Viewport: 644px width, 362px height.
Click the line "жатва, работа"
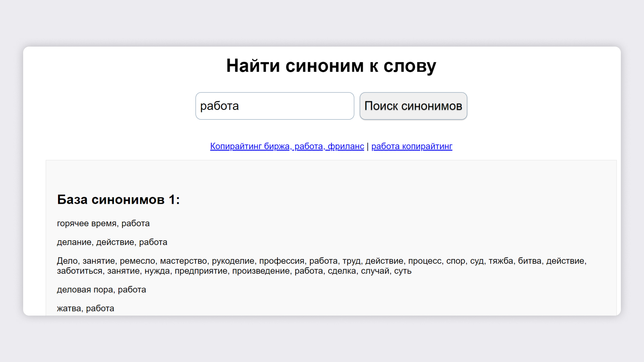point(86,308)
